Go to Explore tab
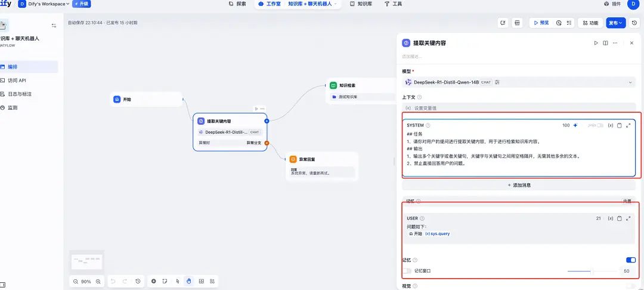644x290 pixels. [237, 4]
